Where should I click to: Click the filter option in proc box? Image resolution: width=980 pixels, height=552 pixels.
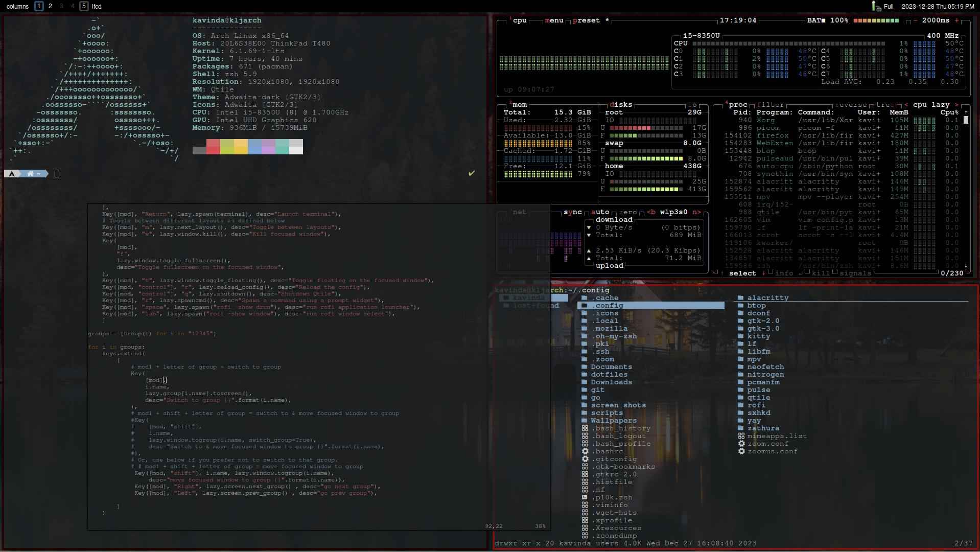(x=771, y=105)
